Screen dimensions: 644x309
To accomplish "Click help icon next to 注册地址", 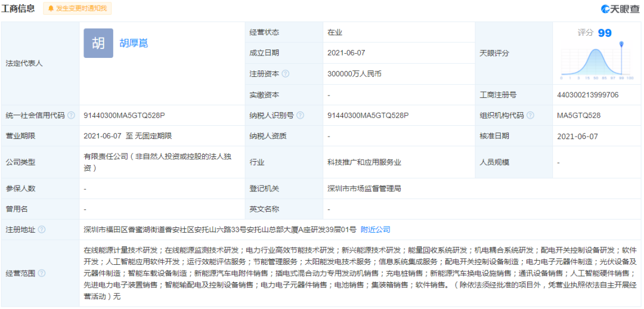I will pyautogui.click(x=42, y=230).
